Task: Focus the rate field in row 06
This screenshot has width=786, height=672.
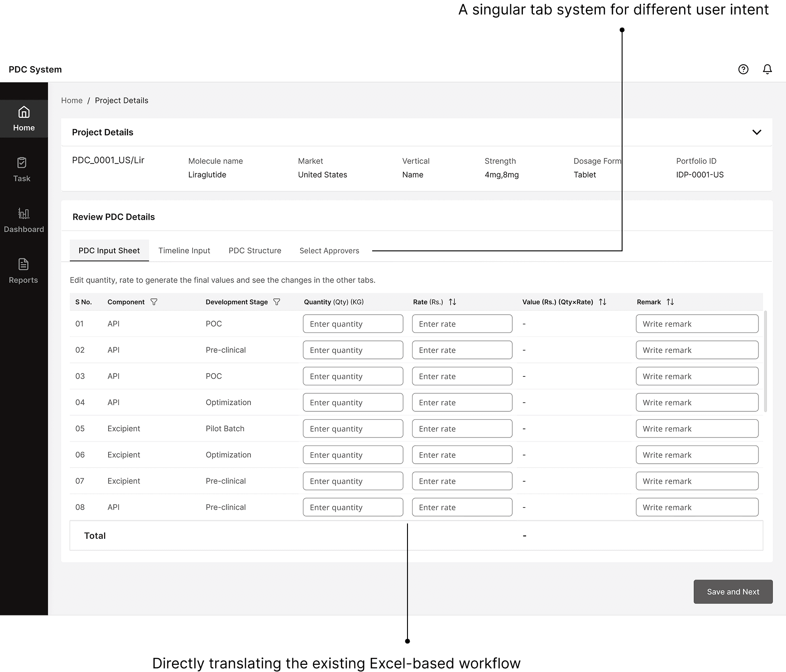Action: (462, 455)
